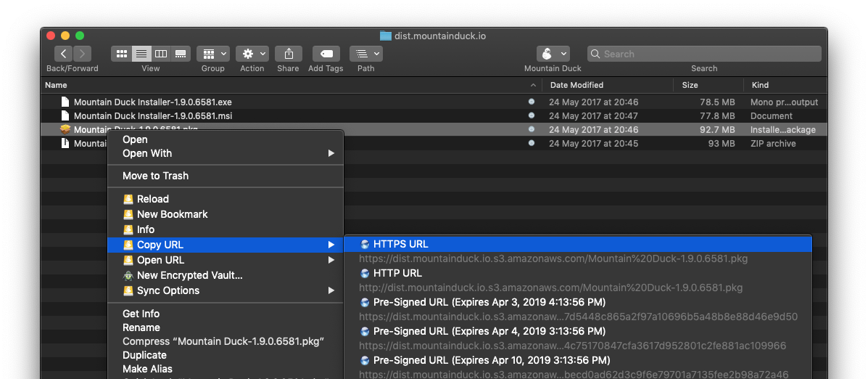This screenshot has height=379, width=868.
Task: Click the New Encrypted Vault icon
Action: 128,275
